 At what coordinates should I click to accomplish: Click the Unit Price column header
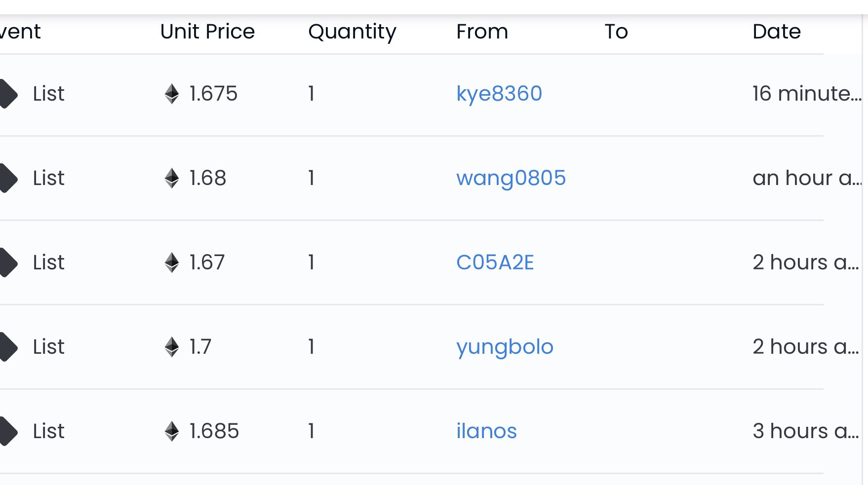[x=207, y=32]
